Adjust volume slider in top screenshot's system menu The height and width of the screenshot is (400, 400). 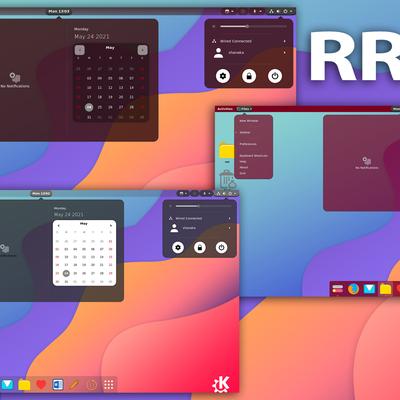(253, 26)
